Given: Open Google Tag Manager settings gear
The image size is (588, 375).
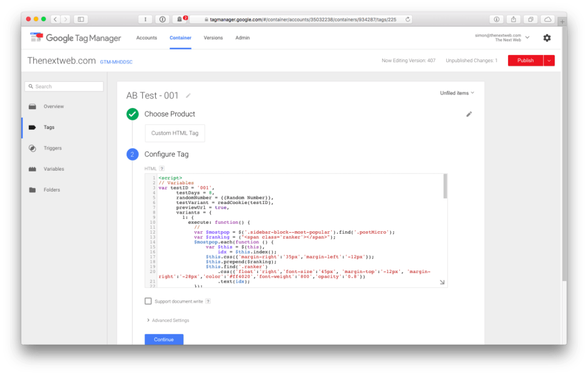Looking at the screenshot, I should 547,37.
